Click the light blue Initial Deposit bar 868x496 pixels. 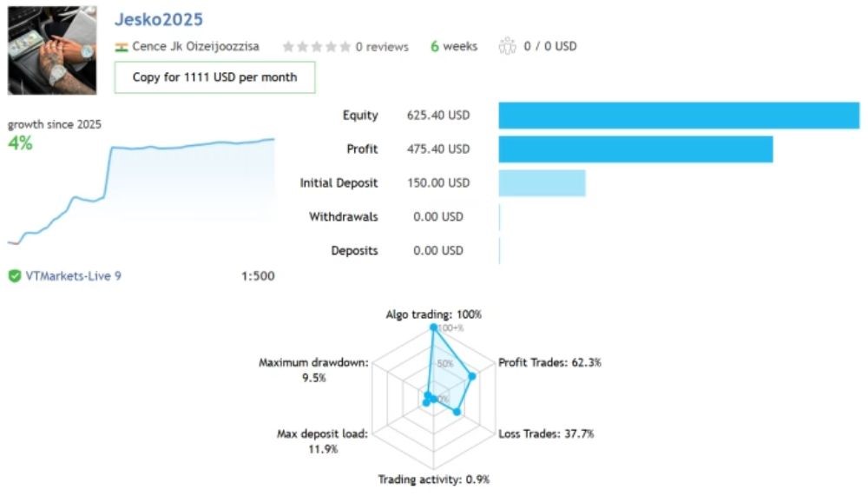tap(542, 183)
